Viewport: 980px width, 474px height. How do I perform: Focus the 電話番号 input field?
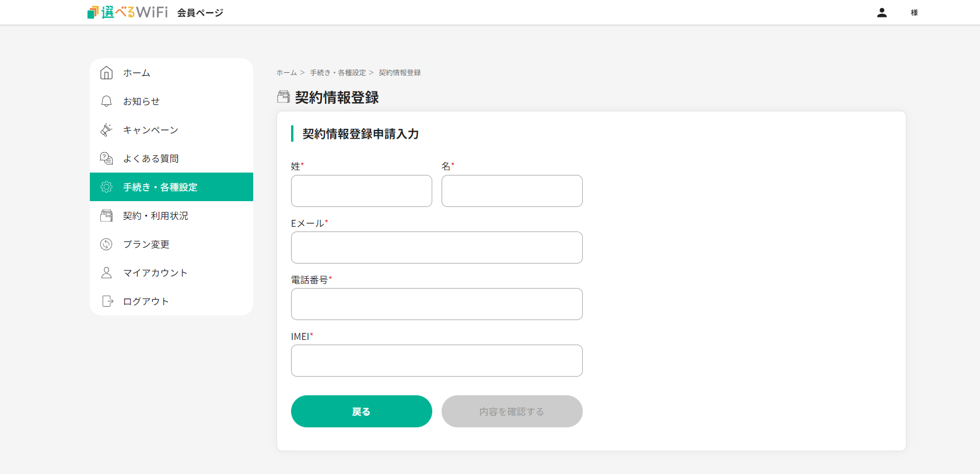(436, 304)
